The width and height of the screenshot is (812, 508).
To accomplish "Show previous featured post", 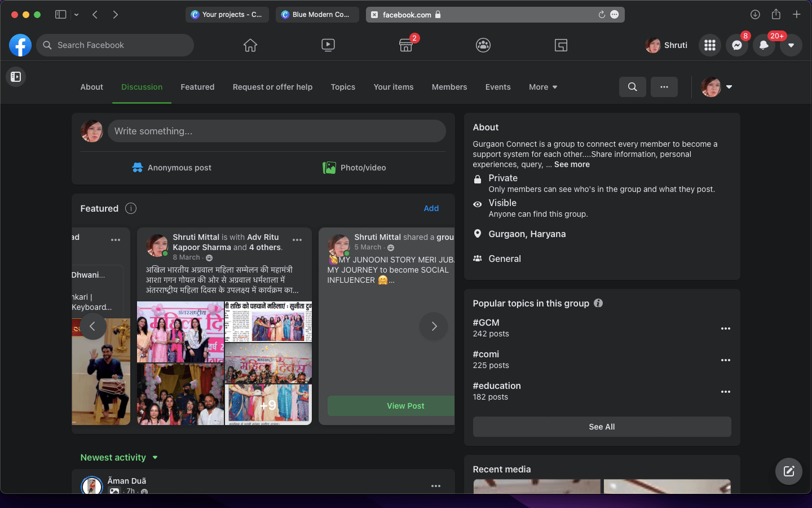I will [x=92, y=326].
